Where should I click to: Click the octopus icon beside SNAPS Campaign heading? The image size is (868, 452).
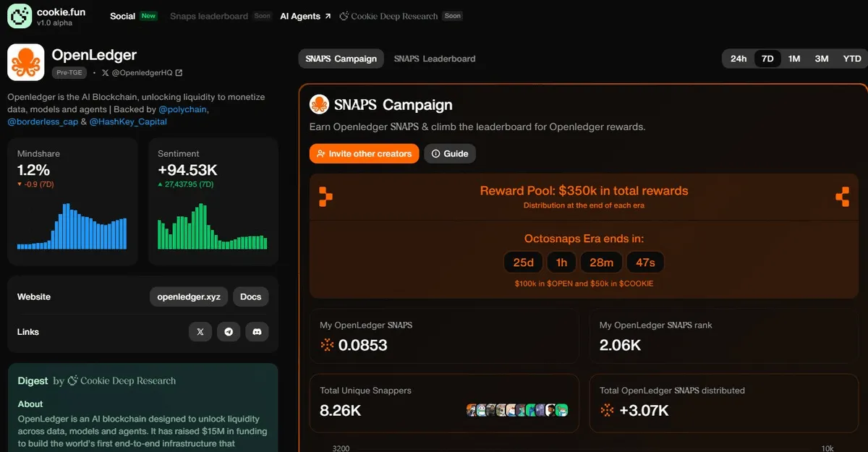coord(319,105)
